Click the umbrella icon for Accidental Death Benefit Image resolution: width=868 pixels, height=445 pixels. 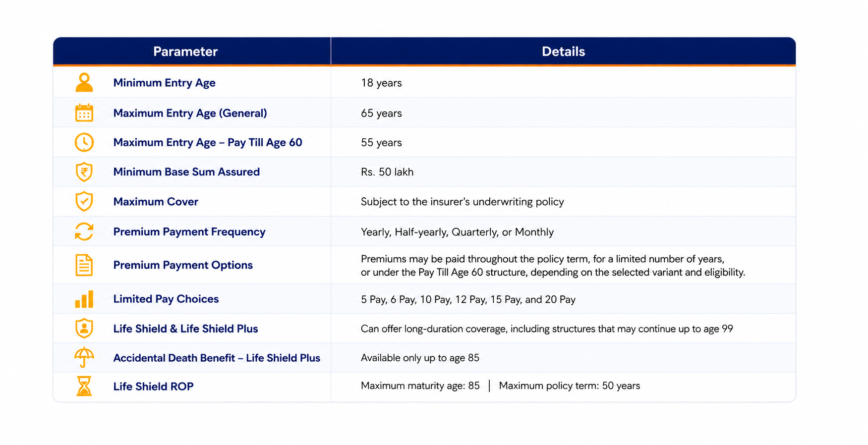coord(84,357)
